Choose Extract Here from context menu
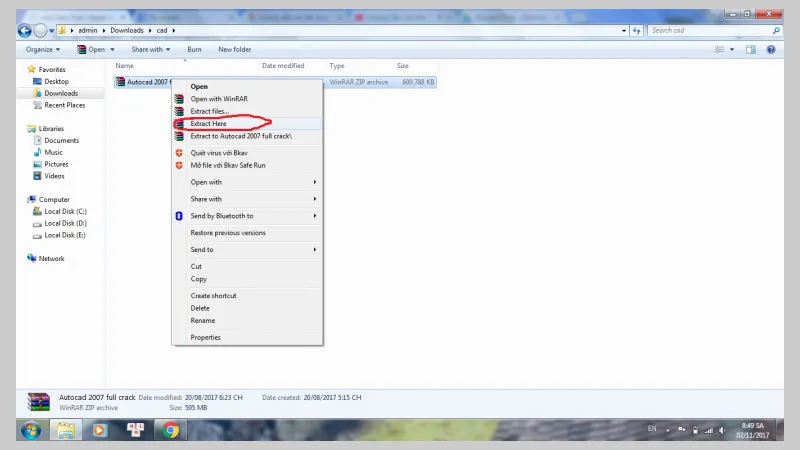The image size is (800, 450). [x=209, y=123]
